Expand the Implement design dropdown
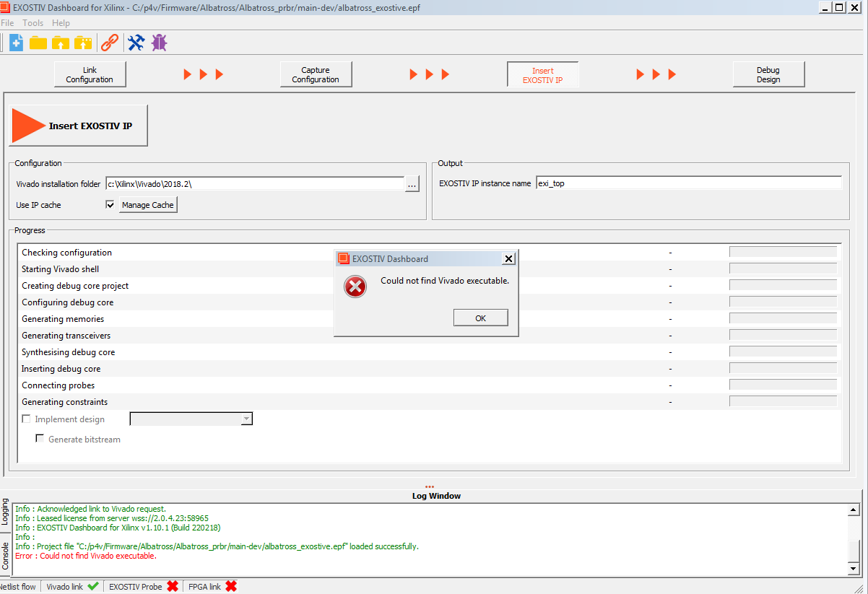 coord(246,419)
